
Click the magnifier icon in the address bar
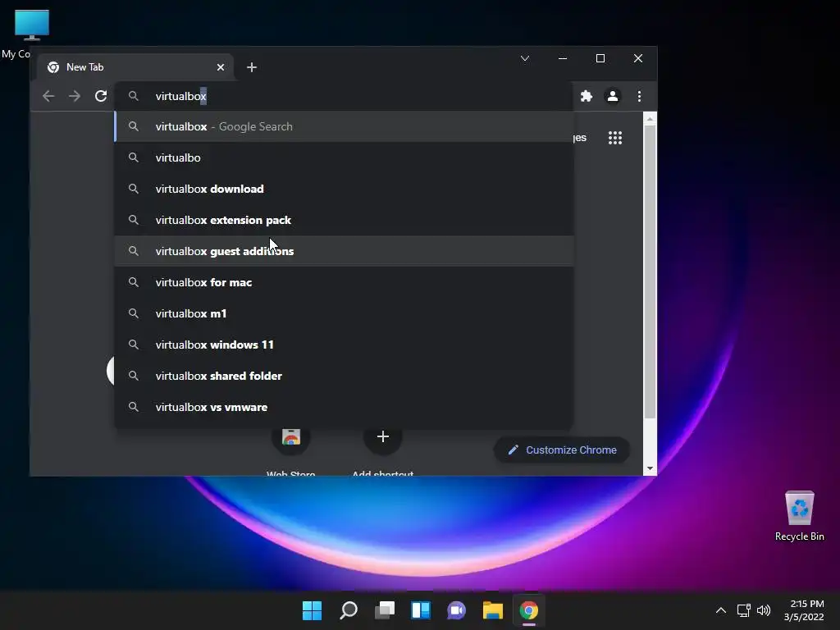pyautogui.click(x=134, y=97)
